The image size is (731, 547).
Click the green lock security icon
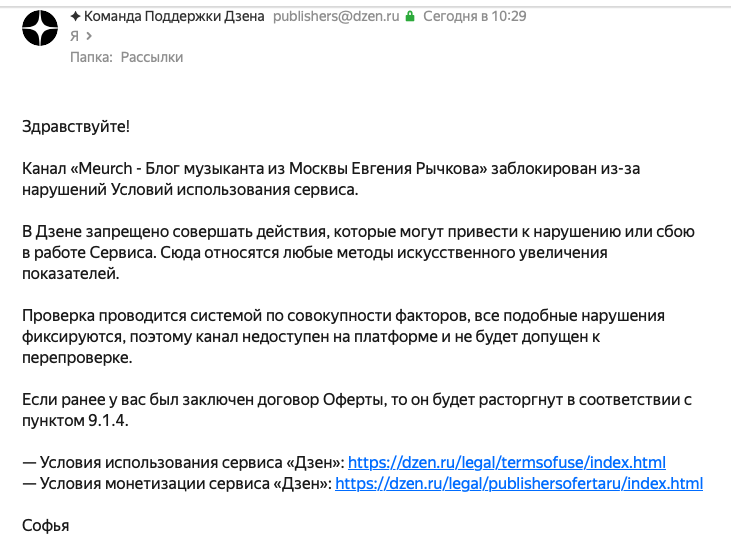click(410, 16)
